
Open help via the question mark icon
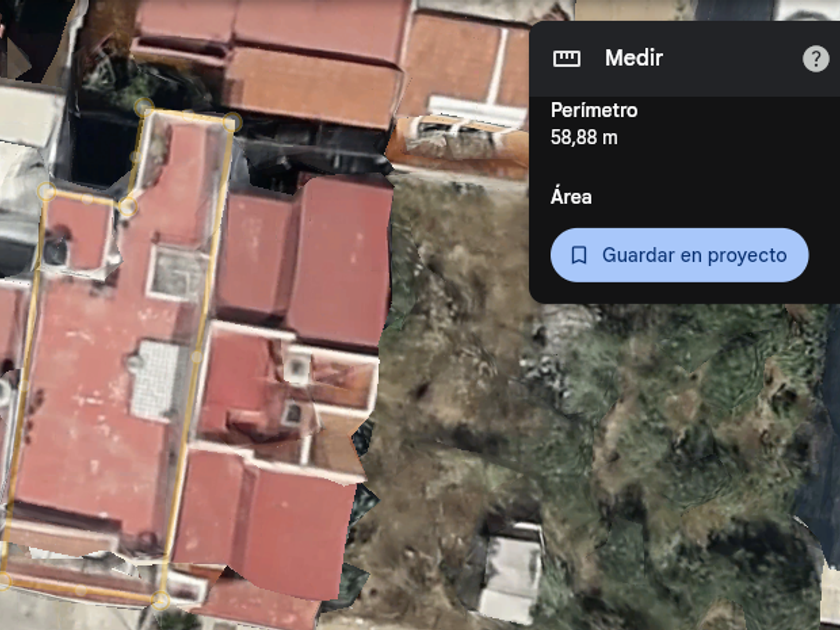click(816, 58)
